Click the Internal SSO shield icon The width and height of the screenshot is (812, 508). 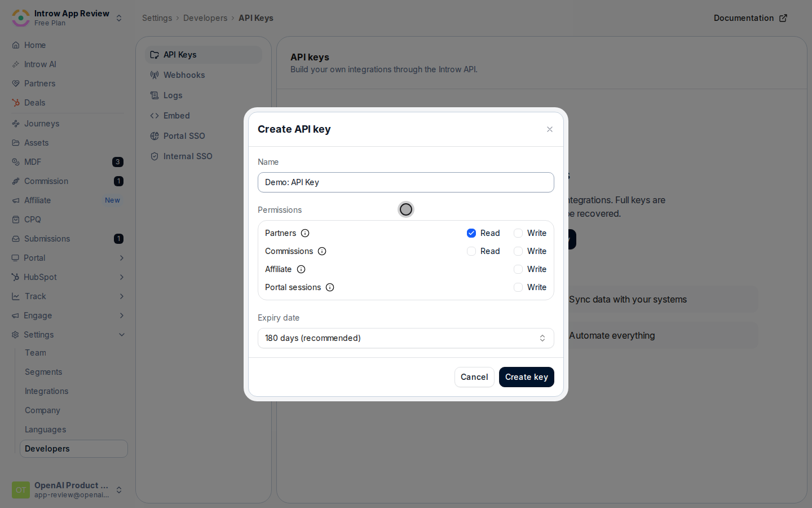pos(155,156)
